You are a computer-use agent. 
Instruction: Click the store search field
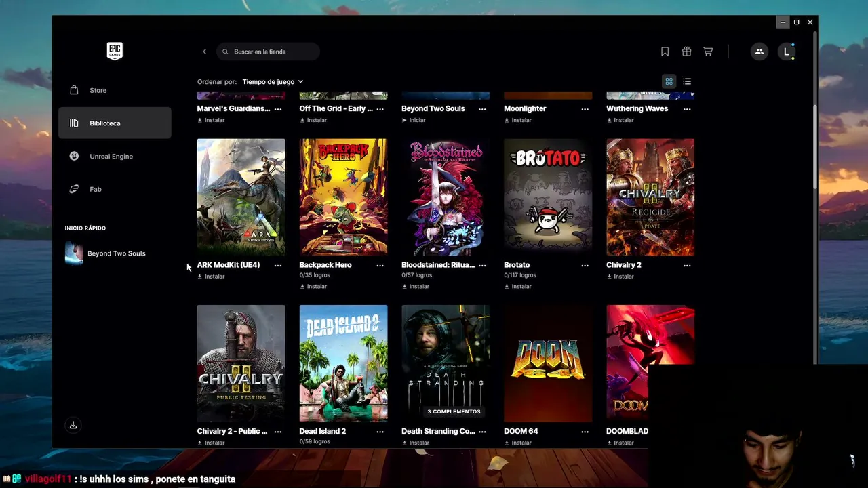tap(269, 52)
